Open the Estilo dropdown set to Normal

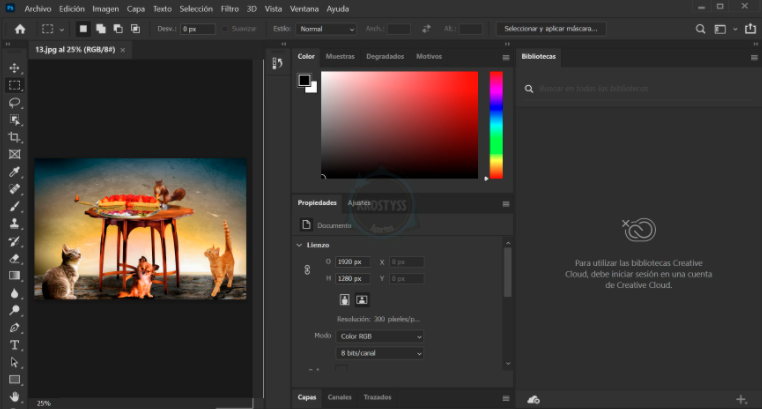[326, 29]
